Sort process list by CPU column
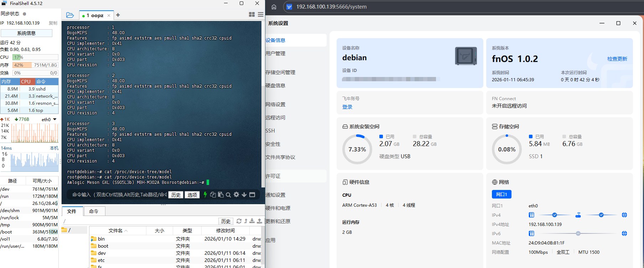This screenshot has width=644, height=268. coord(27,82)
